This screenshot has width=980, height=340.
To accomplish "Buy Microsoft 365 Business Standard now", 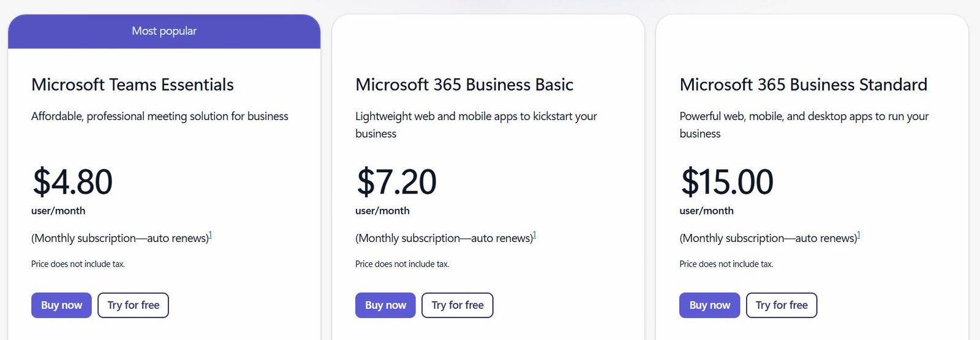I will point(709,305).
